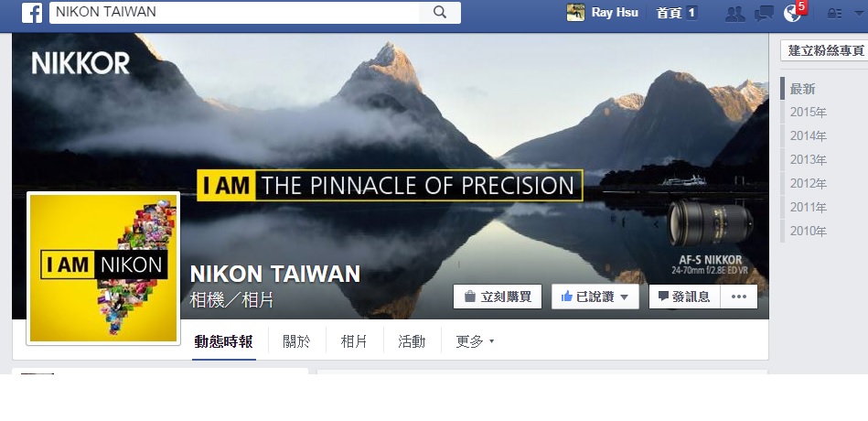The width and height of the screenshot is (868, 421).
Task: Click the 建立粉絲專頁 button
Action: pyautogui.click(x=825, y=50)
